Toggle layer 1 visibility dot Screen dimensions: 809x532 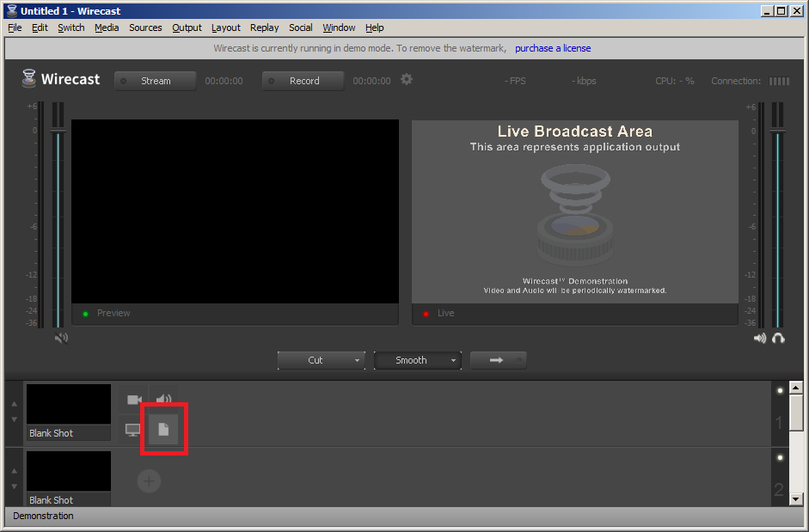coord(780,390)
